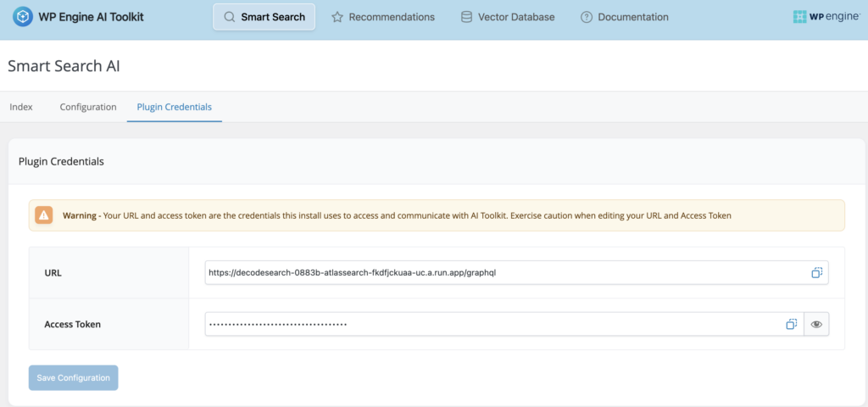
Task: Copy the URL using its copy icon
Action: click(816, 273)
